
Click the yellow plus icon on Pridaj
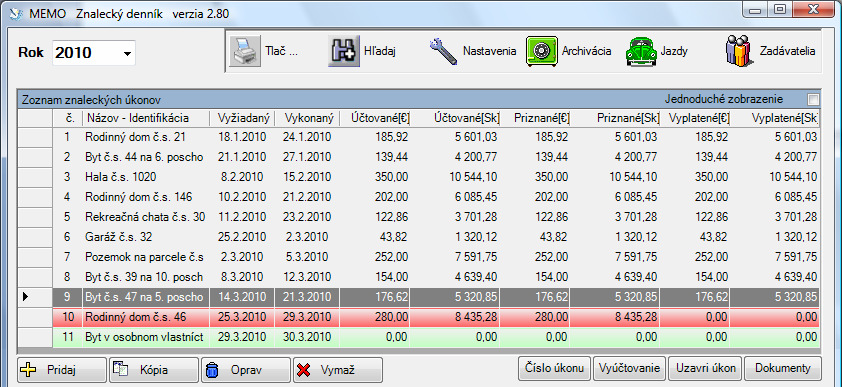28,370
